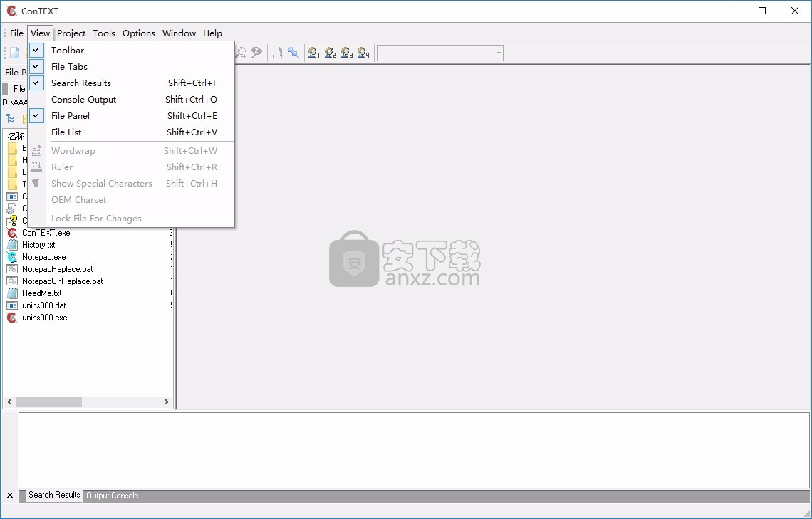Image resolution: width=812 pixels, height=519 pixels.
Task: Click the file list horizontal scrollbar thumb
Action: point(48,402)
